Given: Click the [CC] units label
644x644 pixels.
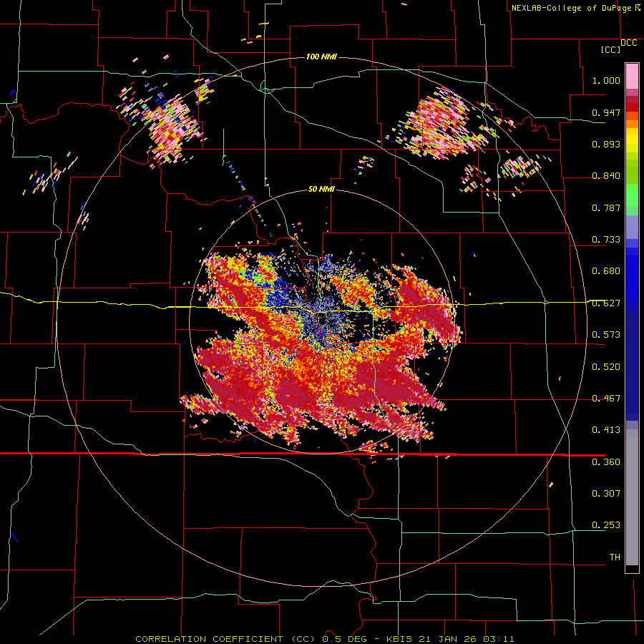Looking at the screenshot, I should [610, 49].
